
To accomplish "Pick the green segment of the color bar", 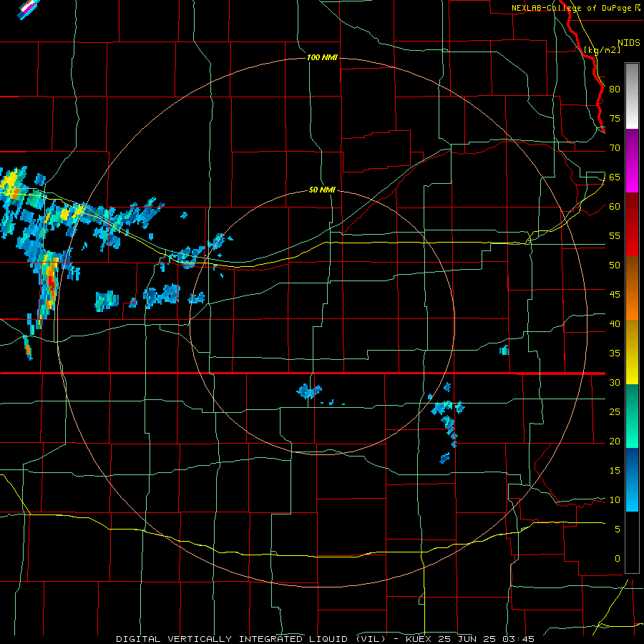I will [632, 416].
